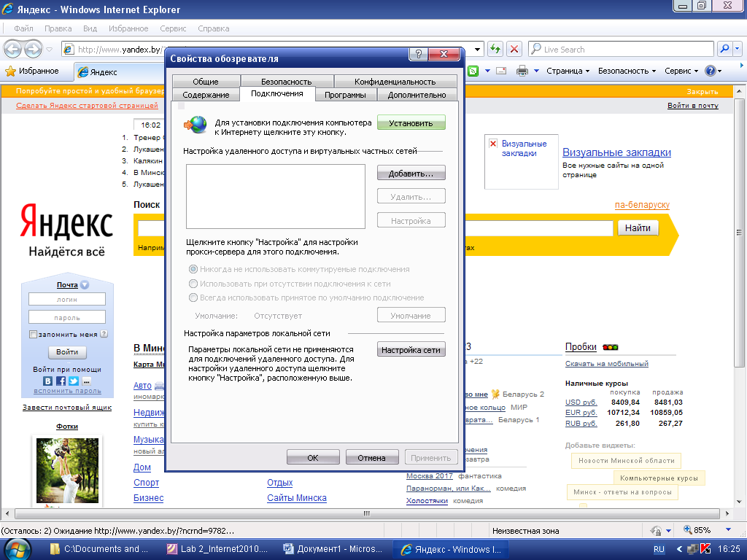Switch to the Безопасность tab in the dialog
This screenshot has height=560, width=747.
point(286,82)
